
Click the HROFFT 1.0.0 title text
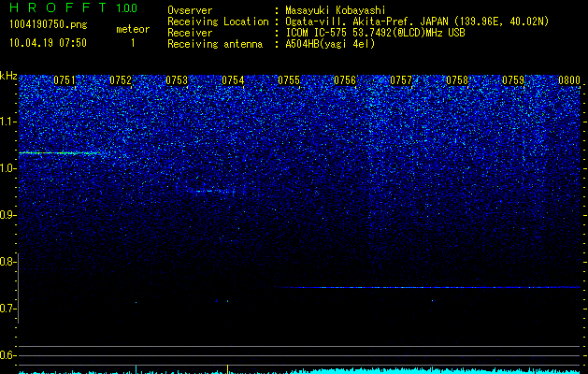coord(73,7)
